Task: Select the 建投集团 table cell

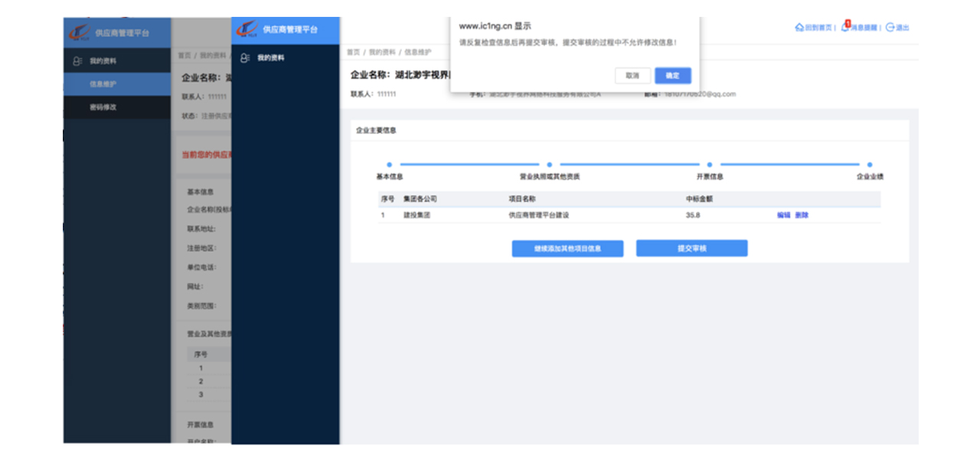Action: point(417,215)
